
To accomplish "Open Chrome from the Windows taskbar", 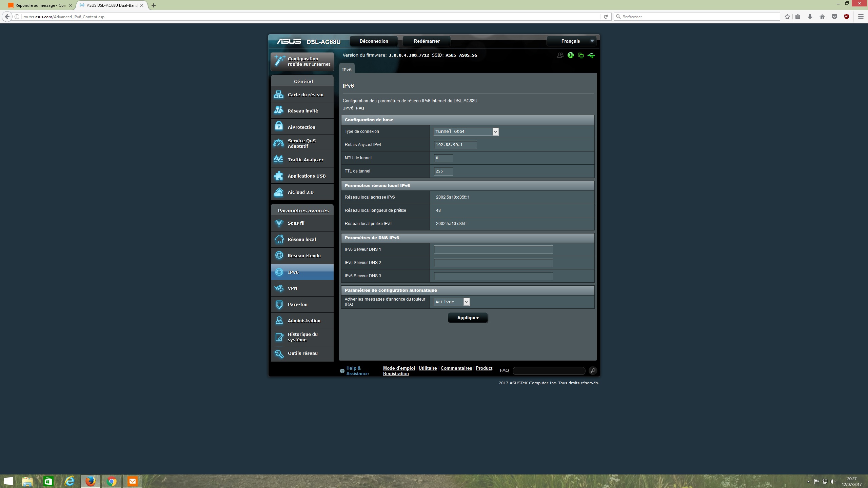I will tap(112, 481).
